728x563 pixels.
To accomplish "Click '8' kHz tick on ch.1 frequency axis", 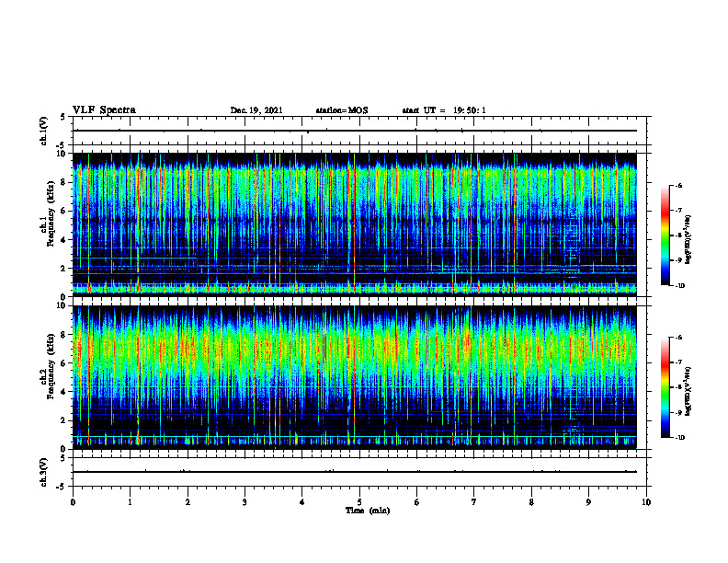I will tap(64, 182).
